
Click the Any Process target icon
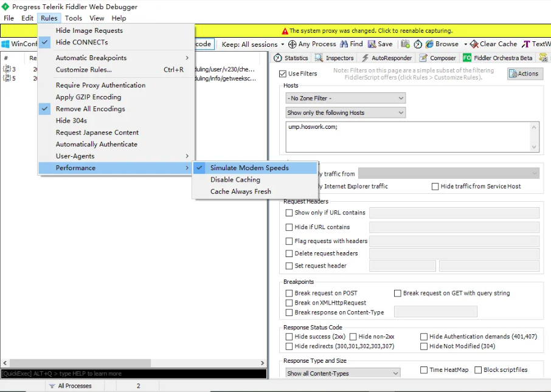pos(293,44)
